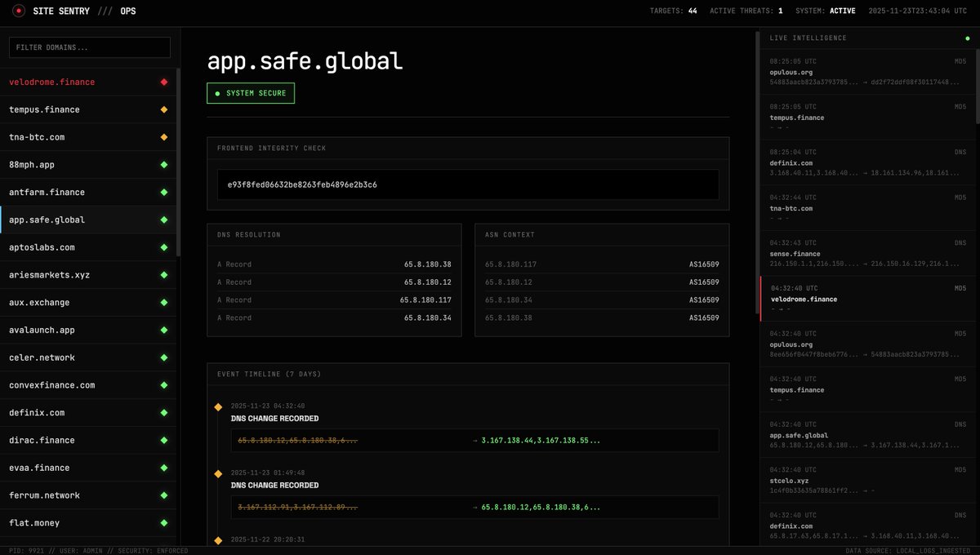Click the sidebar domain list scrollbar
980x555 pixels.
point(178,163)
